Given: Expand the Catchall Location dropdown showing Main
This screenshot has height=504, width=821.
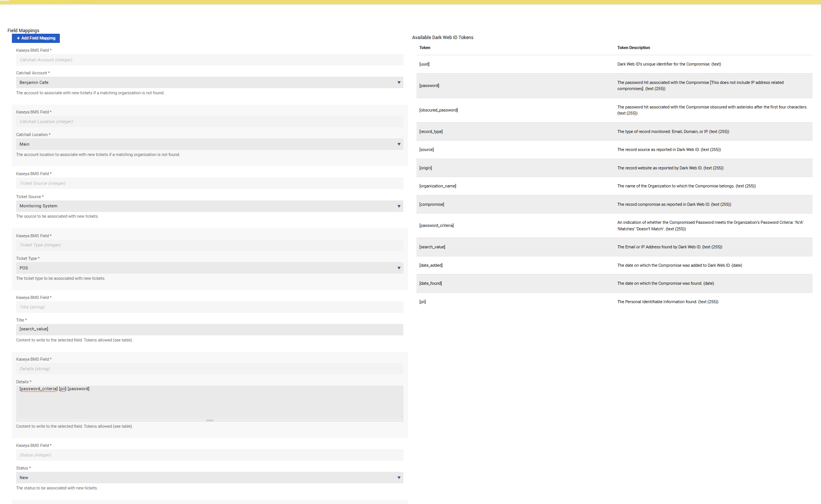Looking at the screenshot, I should tap(209, 144).
